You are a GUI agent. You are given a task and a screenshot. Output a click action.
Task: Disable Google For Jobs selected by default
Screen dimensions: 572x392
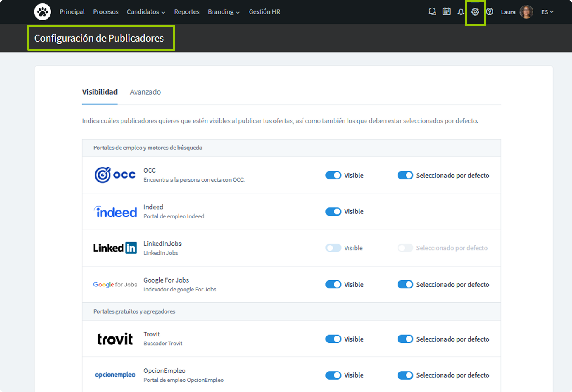coord(405,285)
